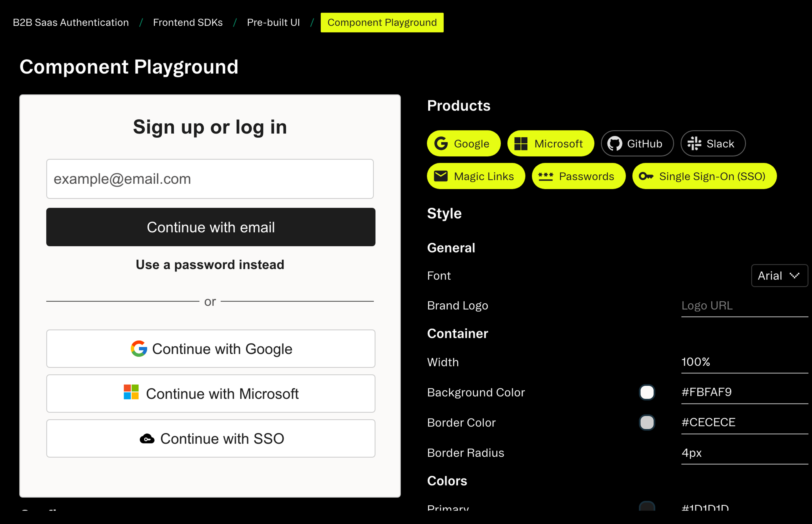
Task: Click the Use a password instead link
Action: coord(210,265)
